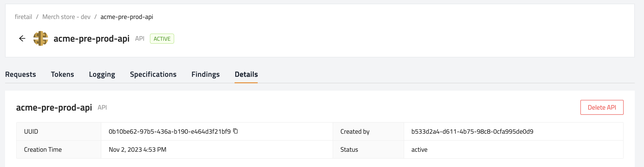Click the UUID value text

click(x=170, y=132)
